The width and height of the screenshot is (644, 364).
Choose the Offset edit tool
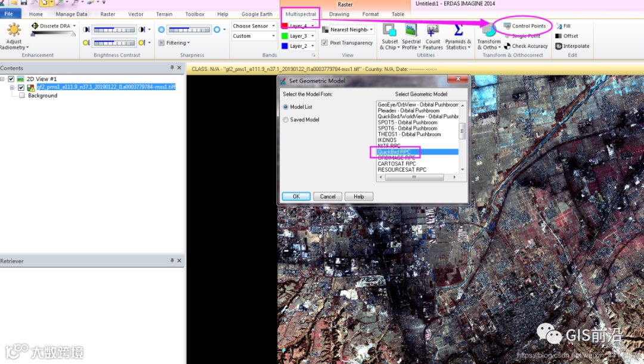(567, 36)
